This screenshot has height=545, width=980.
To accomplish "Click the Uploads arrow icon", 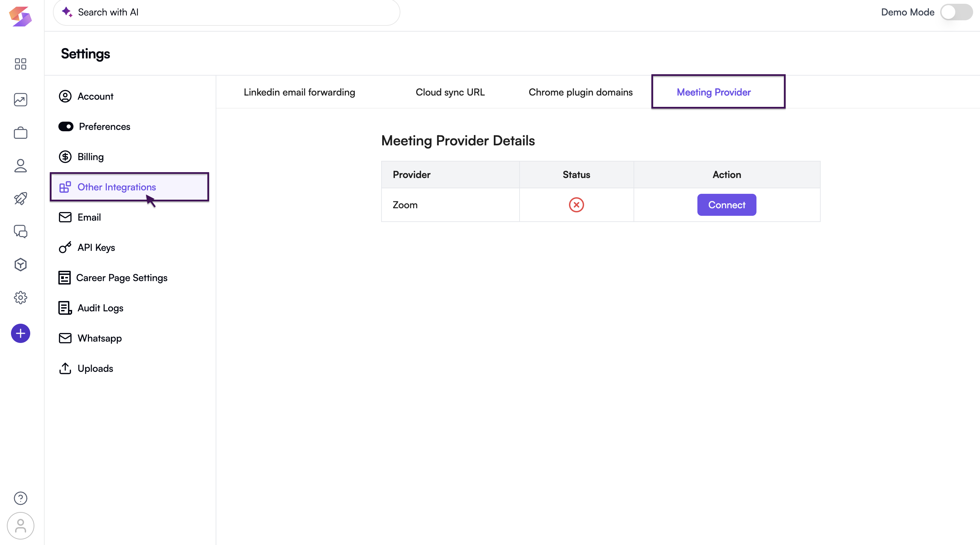I will coord(65,368).
